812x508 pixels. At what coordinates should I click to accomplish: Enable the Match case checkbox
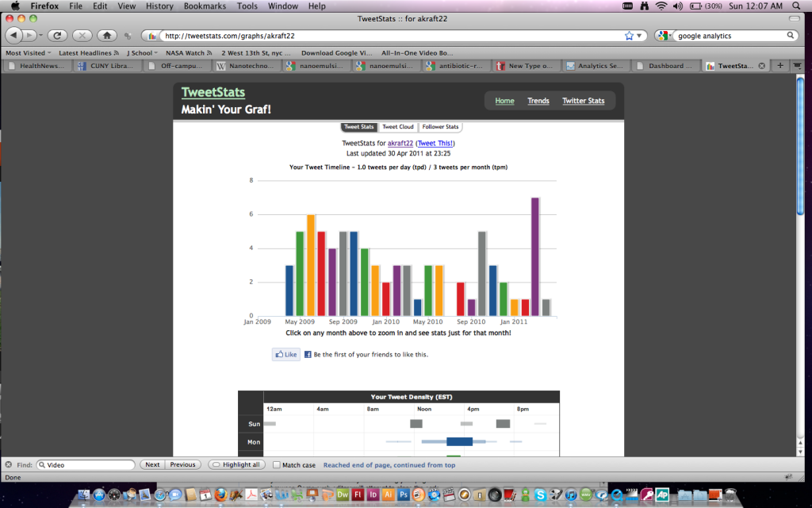[276, 465]
